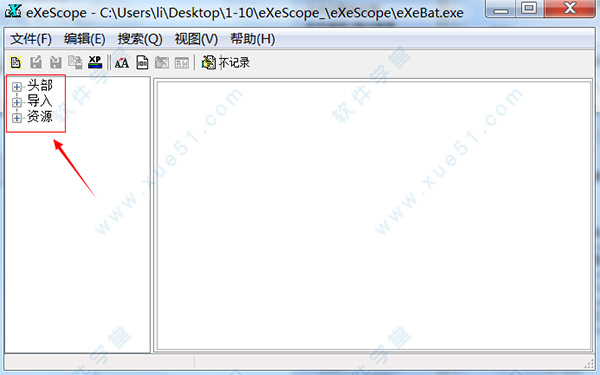Viewport: 600px width, 375px height.
Task: Click the open file toolbar icon
Action: click(16, 62)
